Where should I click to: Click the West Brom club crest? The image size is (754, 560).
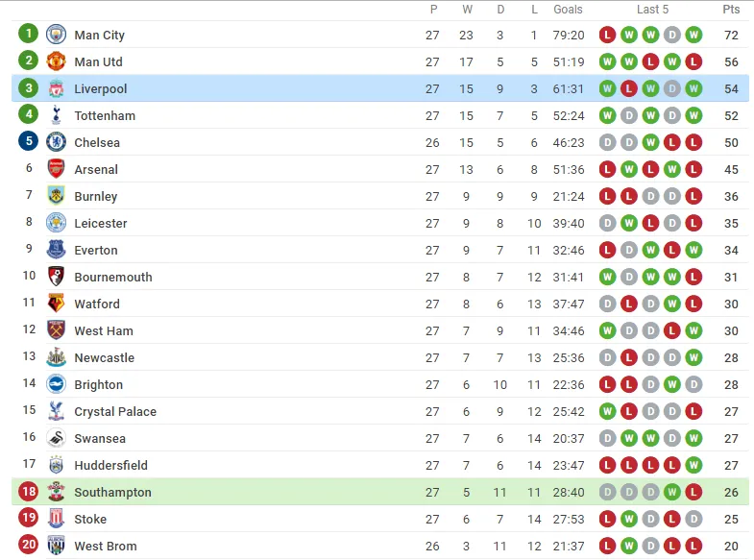pyautogui.click(x=57, y=546)
